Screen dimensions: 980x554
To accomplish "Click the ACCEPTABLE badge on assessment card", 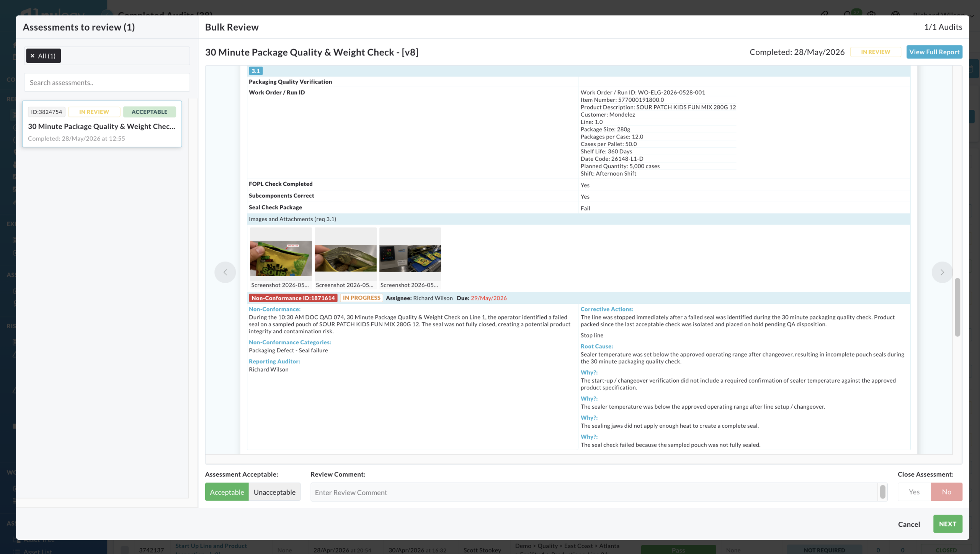I will tap(149, 112).
